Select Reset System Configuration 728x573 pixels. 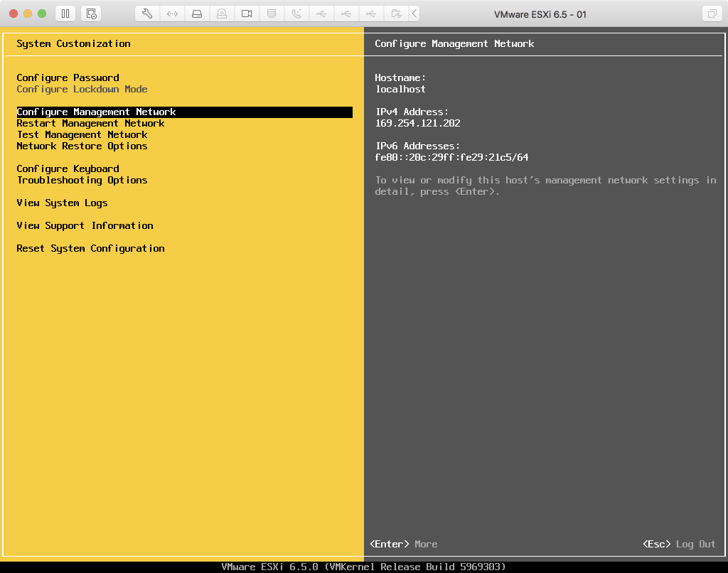pos(90,248)
